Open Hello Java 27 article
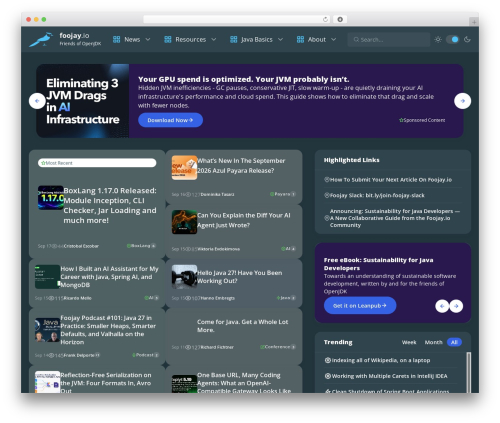 pyautogui.click(x=240, y=277)
